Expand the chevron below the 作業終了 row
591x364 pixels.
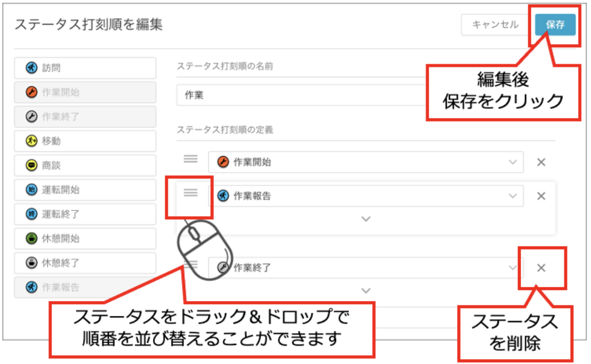coord(366,290)
